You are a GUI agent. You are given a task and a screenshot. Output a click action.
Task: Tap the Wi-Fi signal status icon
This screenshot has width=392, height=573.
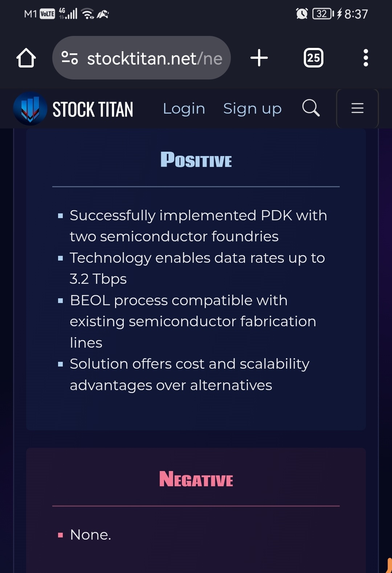87,14
